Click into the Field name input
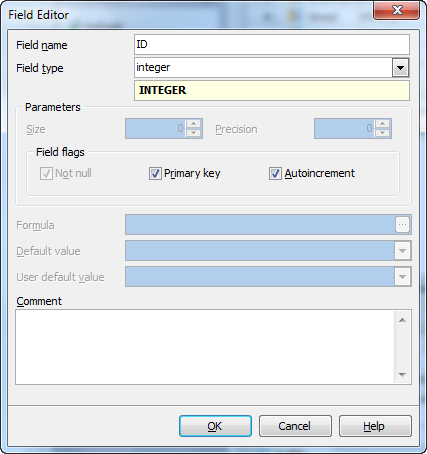The image size is (427, 454). tap(272, 45)
